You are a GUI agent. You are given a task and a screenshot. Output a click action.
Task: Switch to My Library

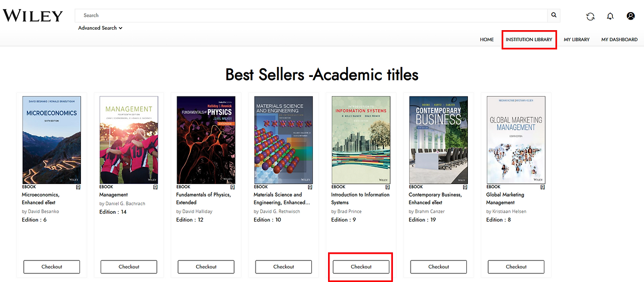click(x=577, y=40)
